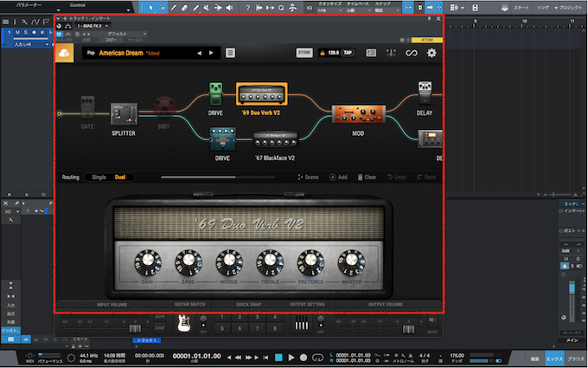Click the infinity Looper icon
Screen dimensions: 588x368
tap(412, 53)
